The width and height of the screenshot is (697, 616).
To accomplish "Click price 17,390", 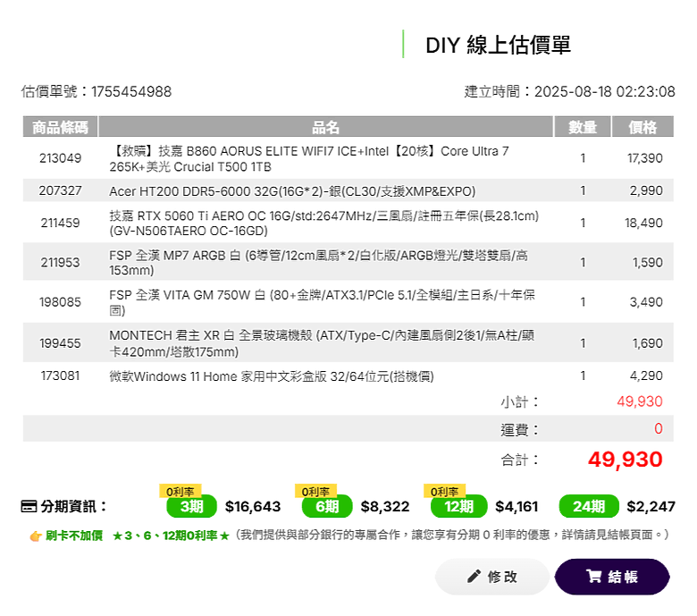I will [x=644, y=158].
